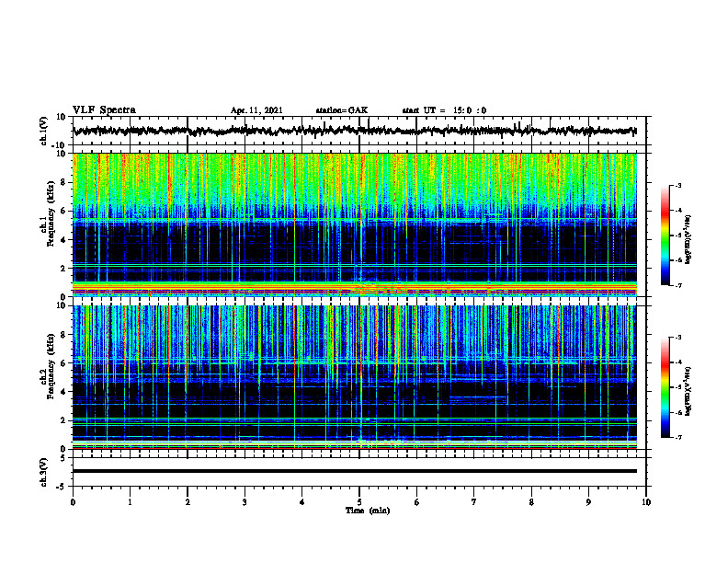Screen dimensions: 728x563
Task: Click the ch.1 voltage waveform trace panel
Action: point(359,131)
